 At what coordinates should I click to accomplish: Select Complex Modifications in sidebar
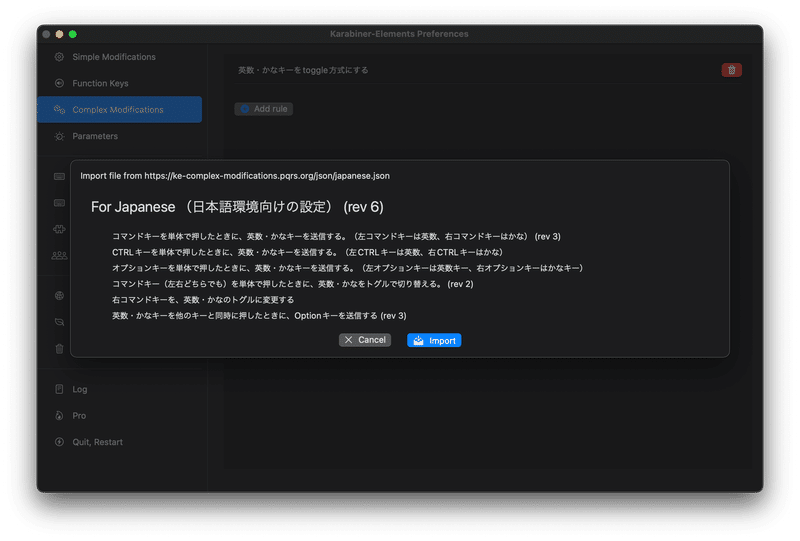click(x=119, y=110)
